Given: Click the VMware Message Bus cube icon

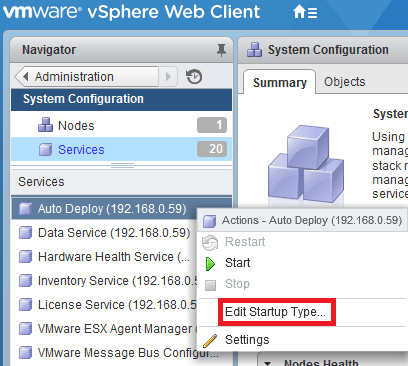Looking at the screenshot, I should [25, 353].
